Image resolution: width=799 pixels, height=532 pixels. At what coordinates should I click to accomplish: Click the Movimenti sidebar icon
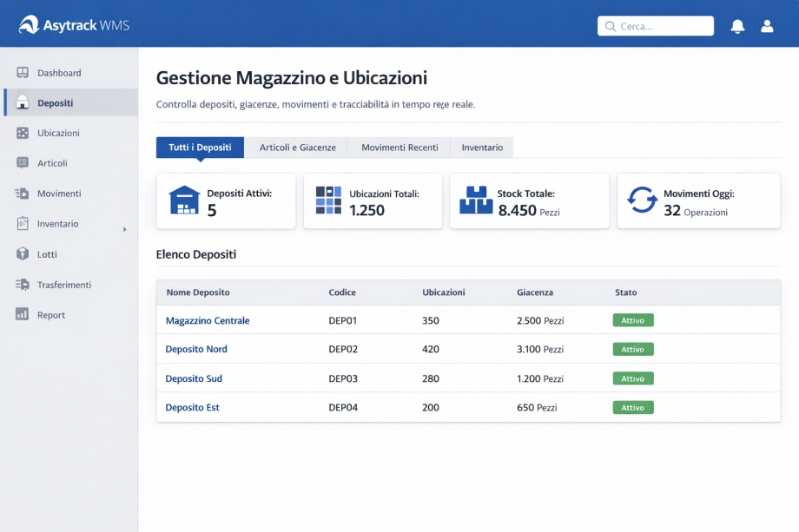22,194
